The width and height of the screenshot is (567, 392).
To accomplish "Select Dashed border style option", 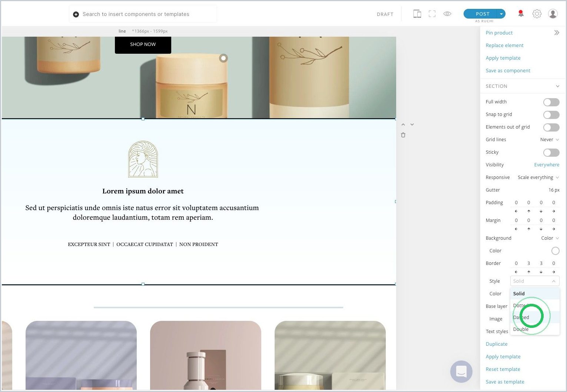I will [535, 317].
